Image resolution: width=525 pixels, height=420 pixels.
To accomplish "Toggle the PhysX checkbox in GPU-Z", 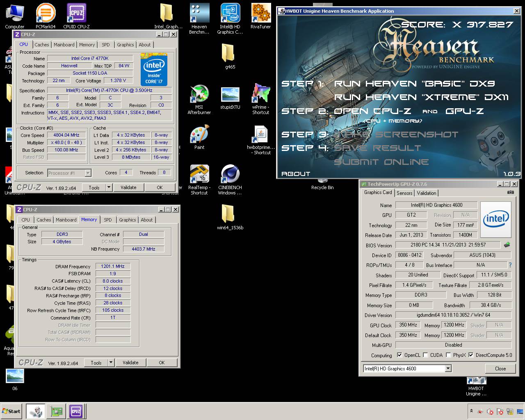I will click(449, 355).
